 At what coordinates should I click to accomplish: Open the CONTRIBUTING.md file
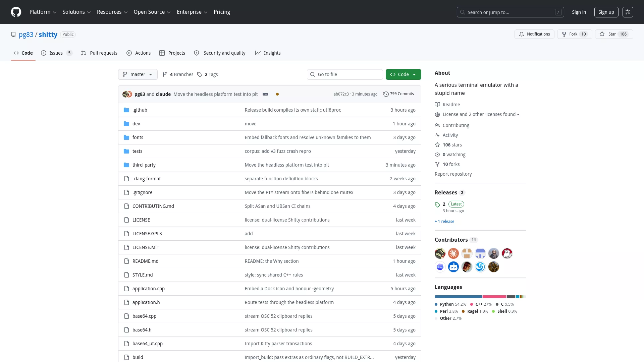point(153,206)
